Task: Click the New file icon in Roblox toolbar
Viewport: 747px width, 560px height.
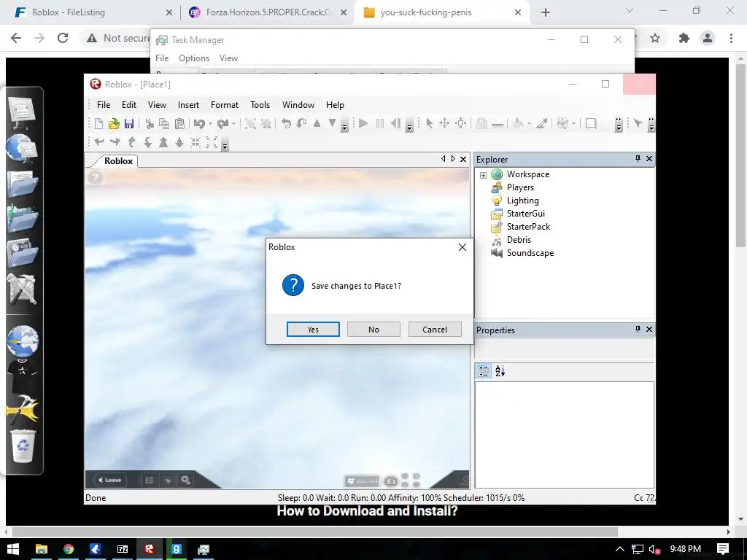Action: point(98,124)
